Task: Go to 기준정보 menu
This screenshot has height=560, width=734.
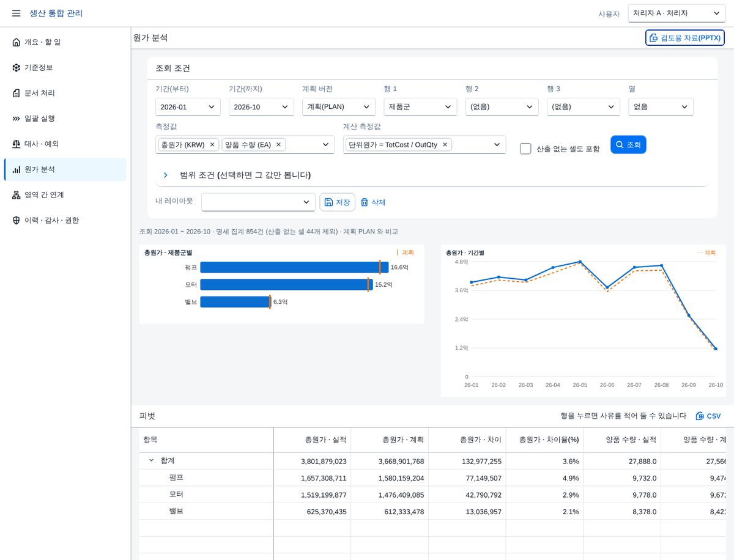Action: 65,68
